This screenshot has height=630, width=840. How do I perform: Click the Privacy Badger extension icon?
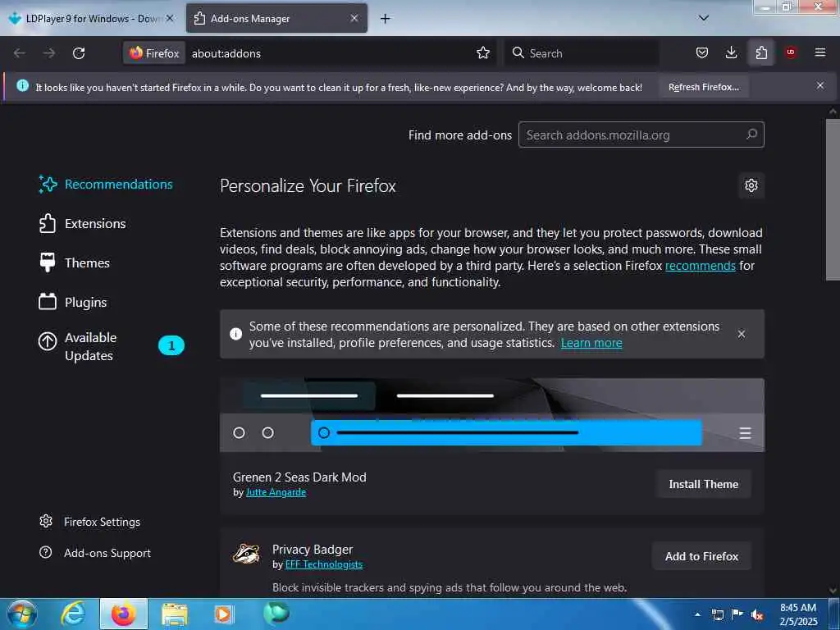246,554
